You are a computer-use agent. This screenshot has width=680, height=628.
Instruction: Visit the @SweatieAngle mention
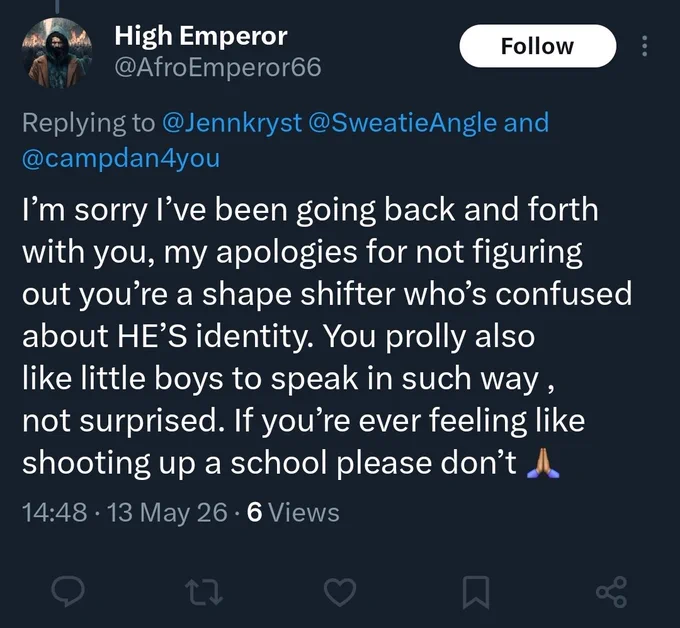(x=402, y=123)
